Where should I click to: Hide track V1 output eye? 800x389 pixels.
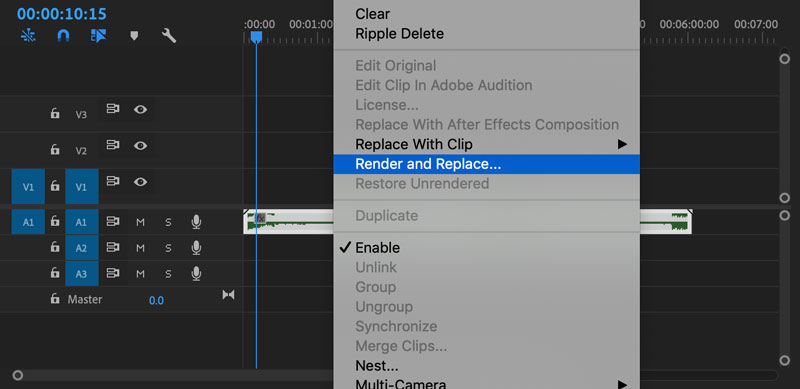coord(140,182)
